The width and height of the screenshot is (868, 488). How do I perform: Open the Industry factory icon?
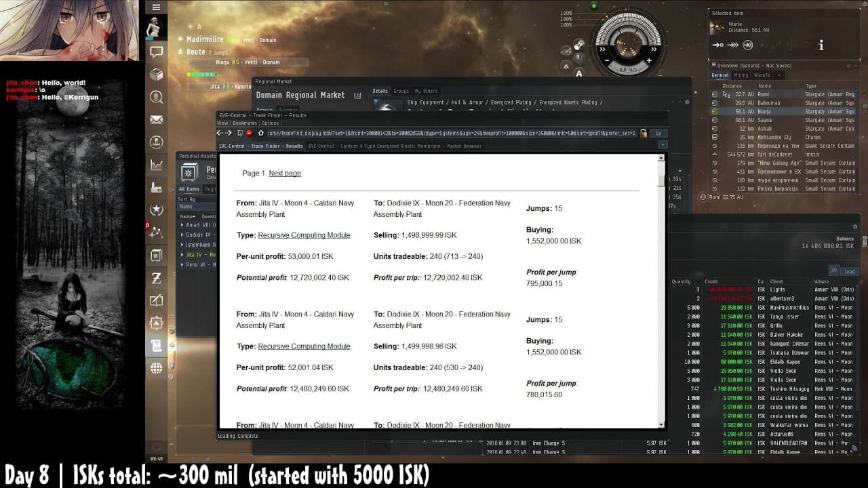tap(157, 187)
